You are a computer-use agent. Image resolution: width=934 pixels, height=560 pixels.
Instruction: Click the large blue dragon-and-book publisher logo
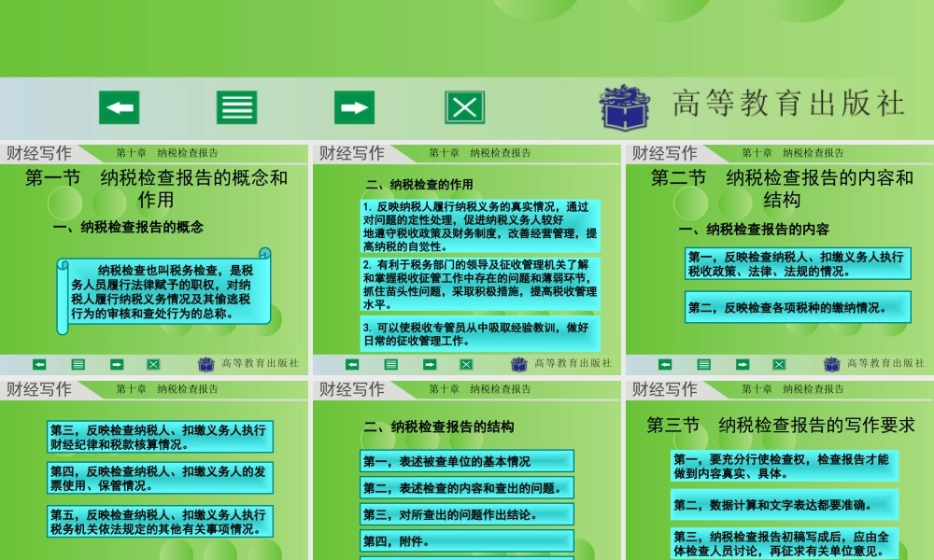pos(624,107)
